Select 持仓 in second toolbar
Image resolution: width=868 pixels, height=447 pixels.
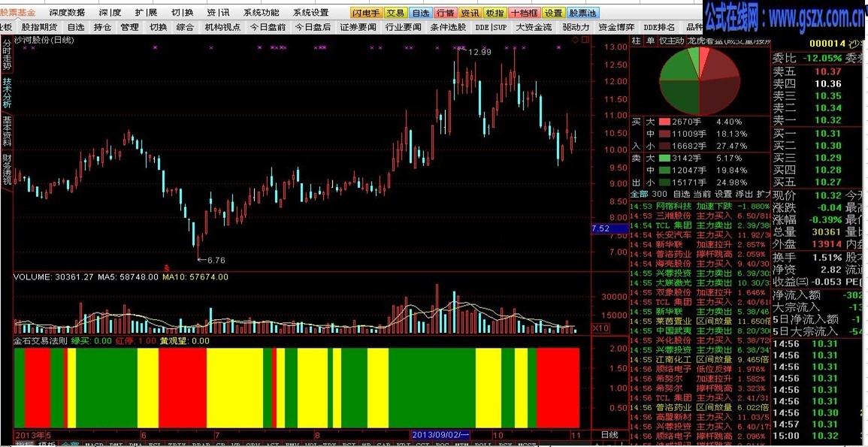tap(102, 26)
